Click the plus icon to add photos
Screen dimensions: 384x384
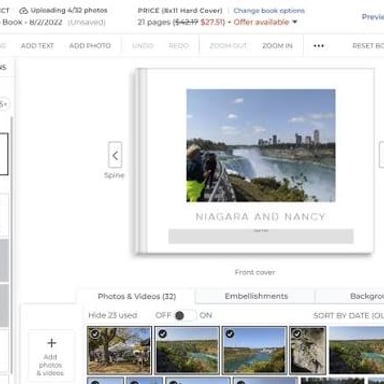(x=52, y=343)
